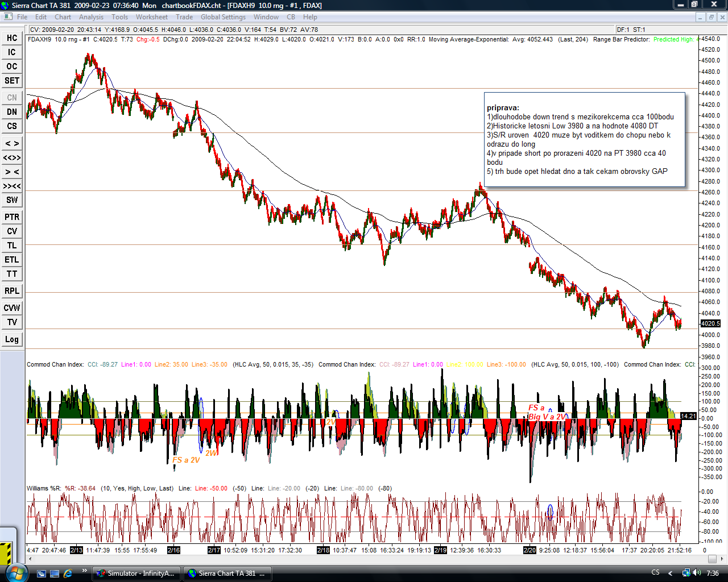Click the network icon in system tray

pyautogui.click(x=686, y=573)
